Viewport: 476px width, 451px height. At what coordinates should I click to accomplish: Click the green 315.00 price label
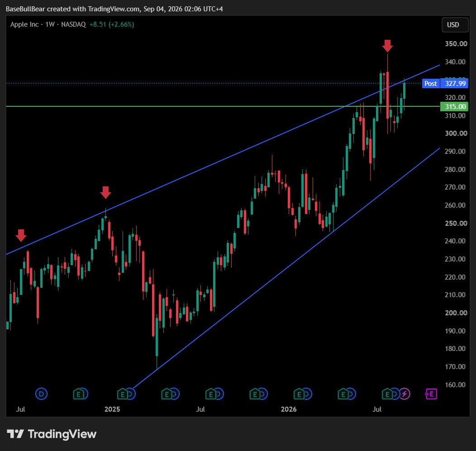click(454, 106)
